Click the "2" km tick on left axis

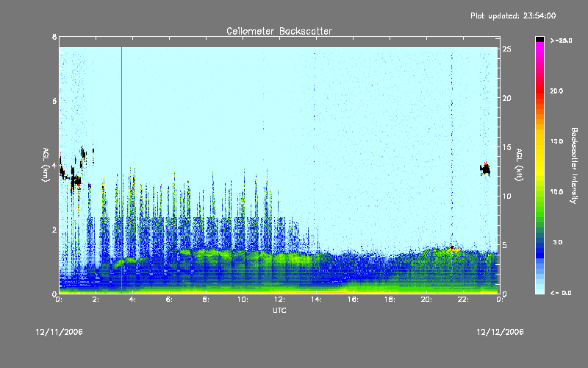pos(54,230)
